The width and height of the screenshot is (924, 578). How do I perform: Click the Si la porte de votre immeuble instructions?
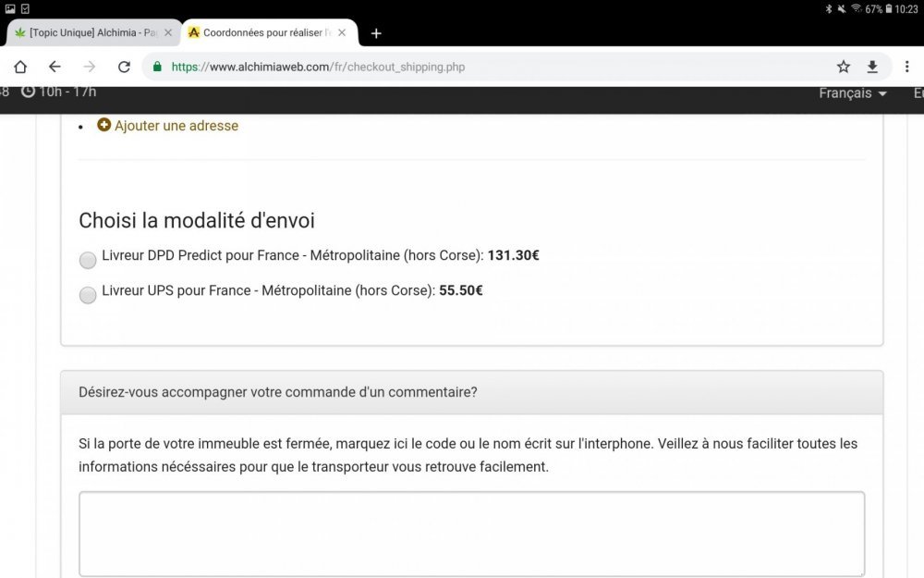click(468, 455)
